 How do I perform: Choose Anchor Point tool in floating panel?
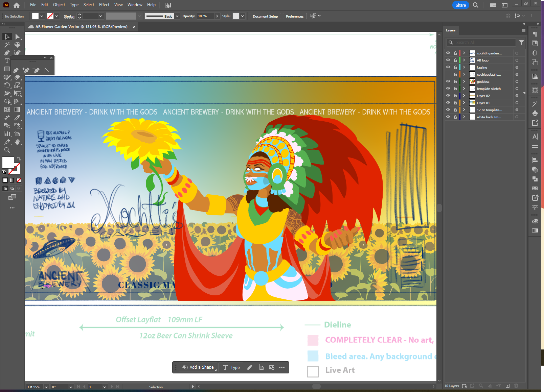pyautogui.click(x=47, y=70)
